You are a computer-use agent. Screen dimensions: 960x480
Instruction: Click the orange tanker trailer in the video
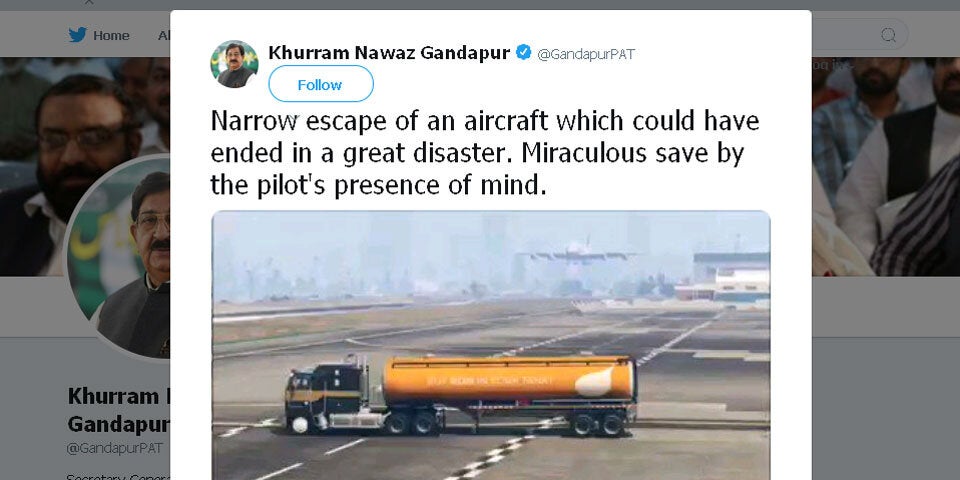509,379
